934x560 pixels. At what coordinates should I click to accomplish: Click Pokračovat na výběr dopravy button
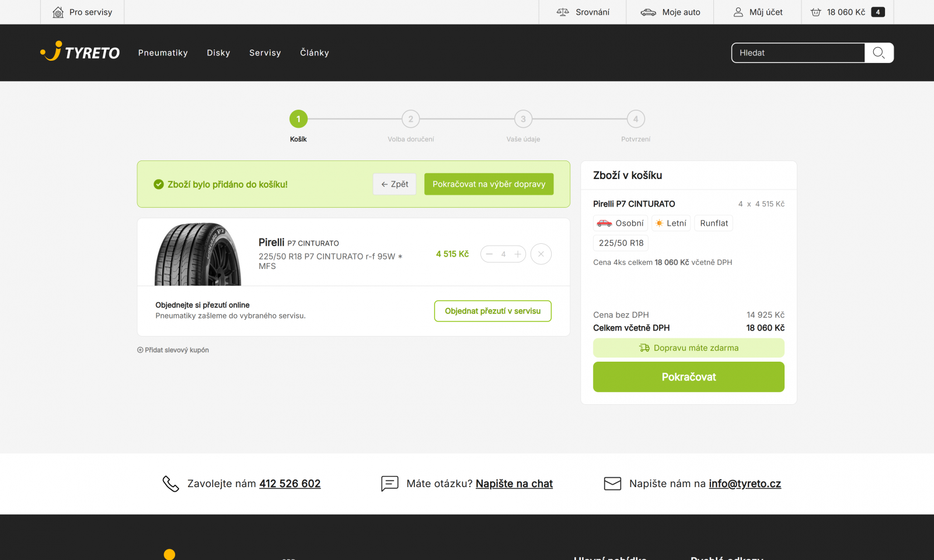[x=489, y=184]
